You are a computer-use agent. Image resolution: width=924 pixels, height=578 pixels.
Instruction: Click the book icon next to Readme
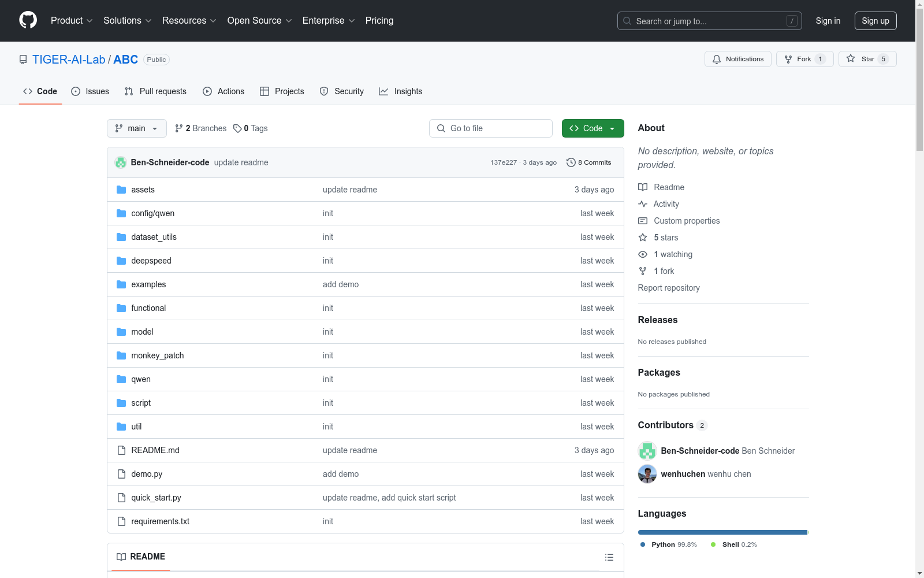643,187
